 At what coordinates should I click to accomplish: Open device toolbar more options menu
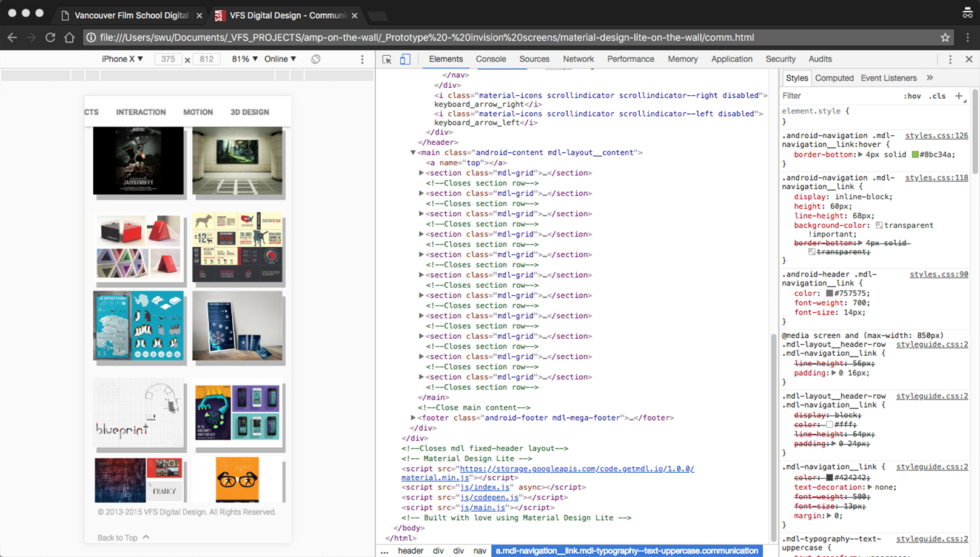pos(363,59)
